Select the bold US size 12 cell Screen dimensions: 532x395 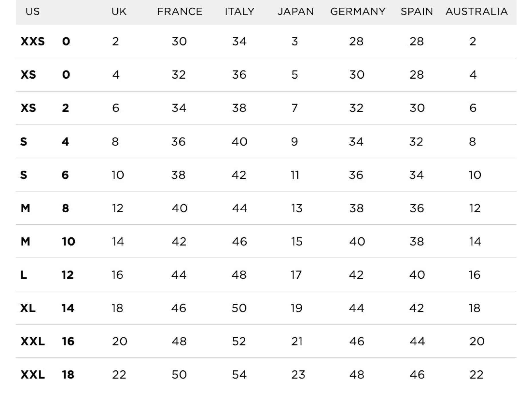(68, 275)
